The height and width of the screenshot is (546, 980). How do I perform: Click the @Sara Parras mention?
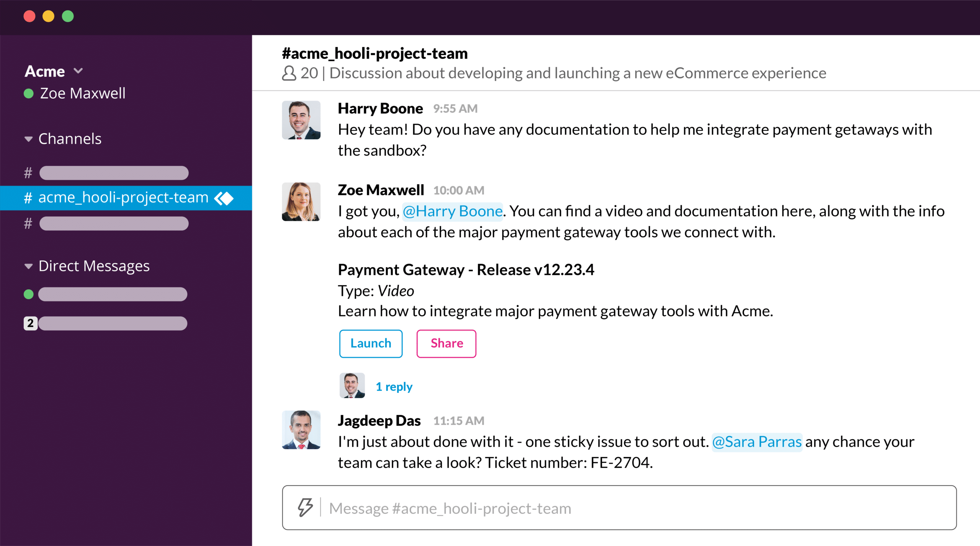coord(757,442)
